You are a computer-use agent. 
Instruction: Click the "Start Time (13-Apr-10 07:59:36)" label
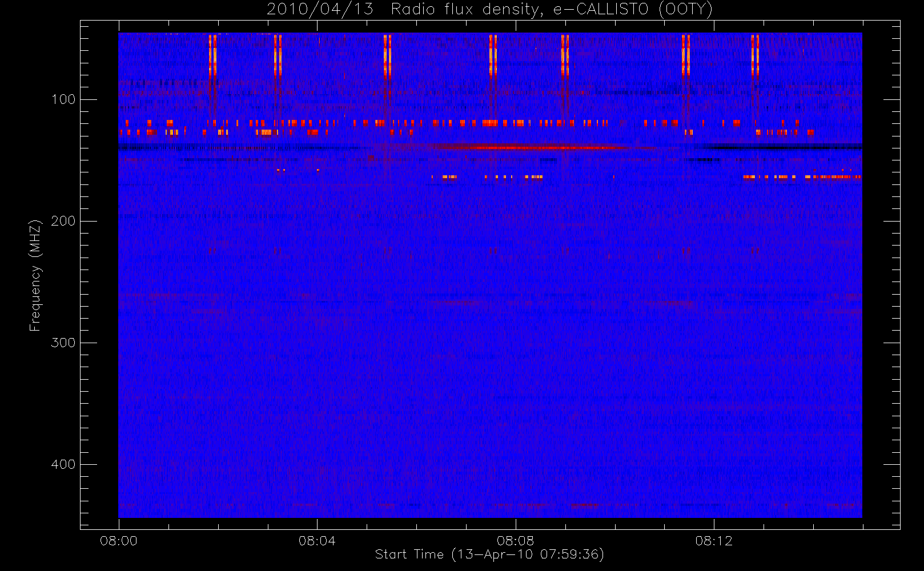(x=489, y=554)
